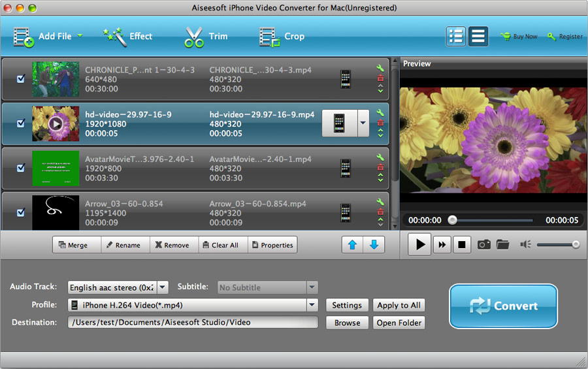Image resolution: width=588 pixels, height=369 pixels.
Task: Move selected item up with blue arrow
Action: tap(352, 245)
